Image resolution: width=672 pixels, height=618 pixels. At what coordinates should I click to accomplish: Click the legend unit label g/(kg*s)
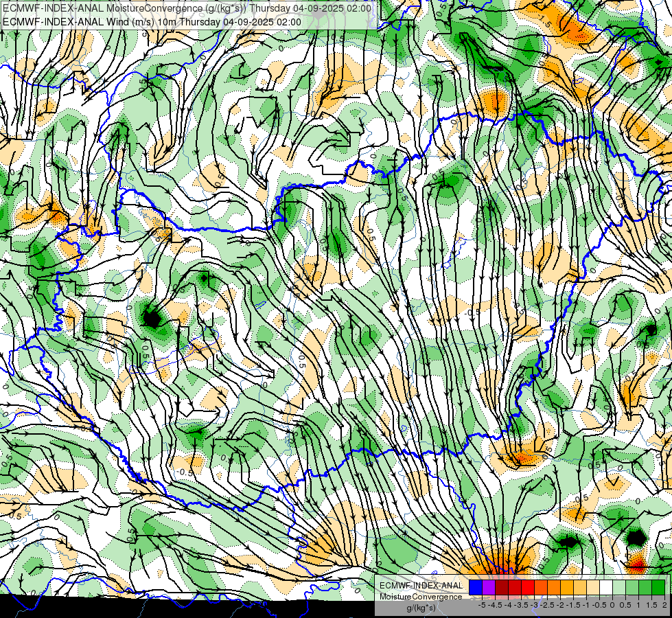coord(421,608)
